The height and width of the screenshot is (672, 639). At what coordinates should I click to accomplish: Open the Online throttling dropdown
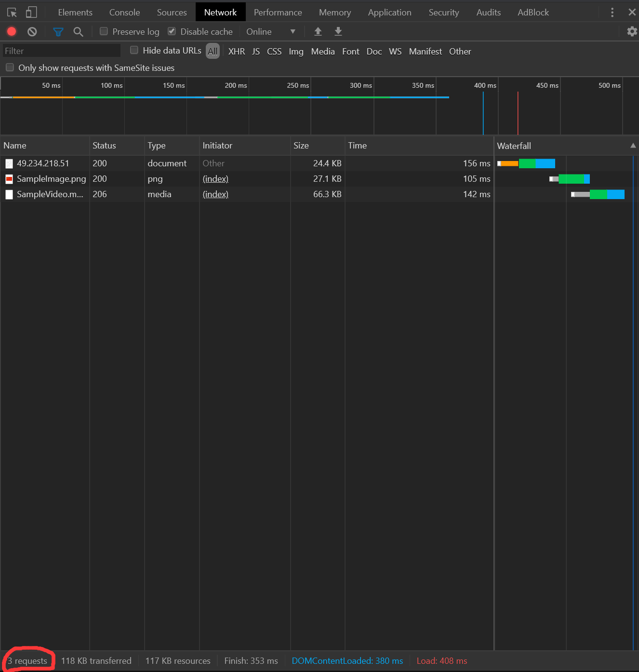(x=271, y=31)
